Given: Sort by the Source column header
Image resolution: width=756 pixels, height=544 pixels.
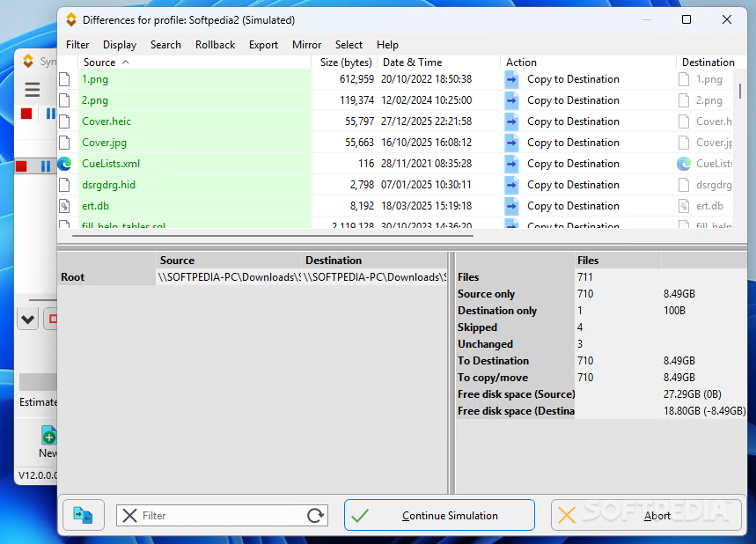Looking at the screenshot, I should pyautogui.click(x=195, y=62).
